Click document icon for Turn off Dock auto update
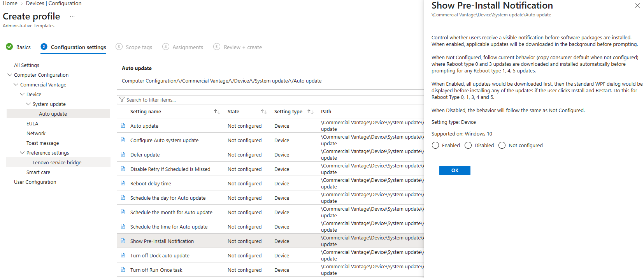 tap(123, 255)
